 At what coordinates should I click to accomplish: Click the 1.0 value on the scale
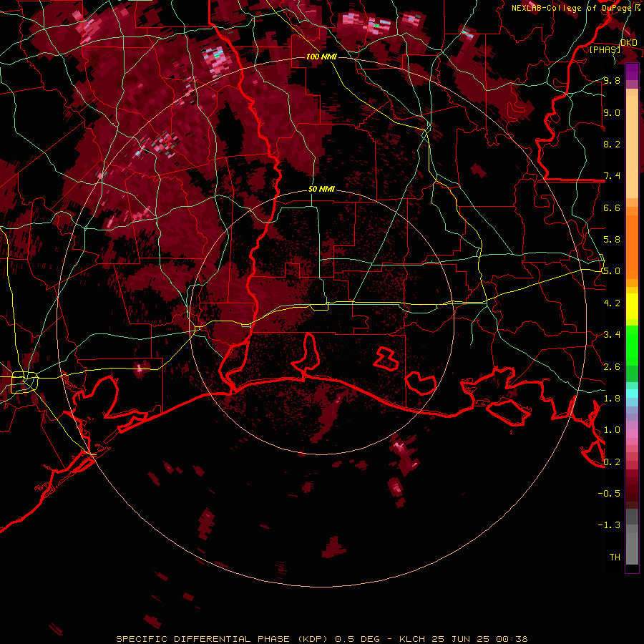tap(612, 430)
